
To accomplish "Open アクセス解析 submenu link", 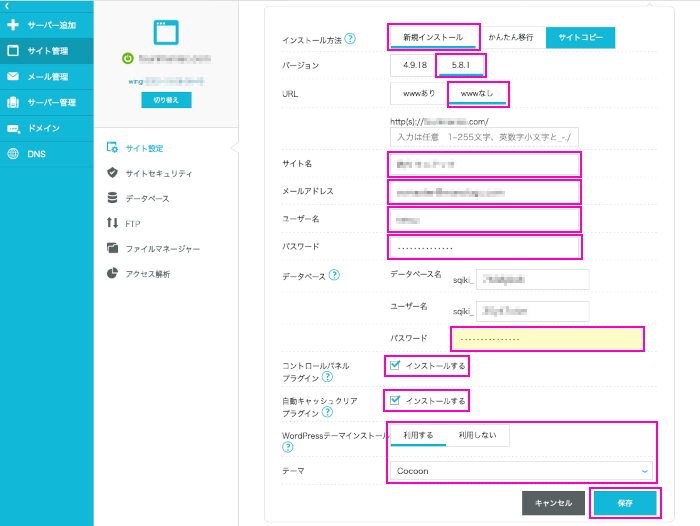I will [148, 274].
